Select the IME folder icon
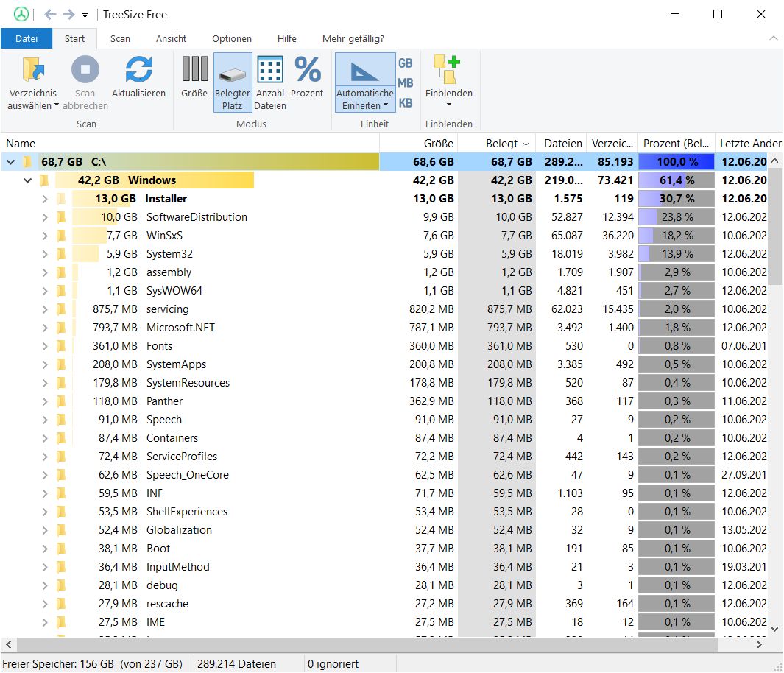 click(x=61, y=622)
